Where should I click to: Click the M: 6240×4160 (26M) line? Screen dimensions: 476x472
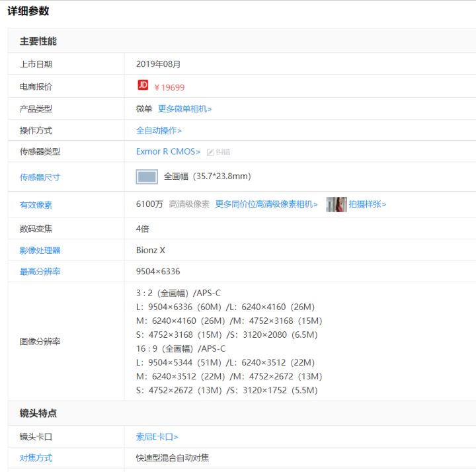click(229, 321)
